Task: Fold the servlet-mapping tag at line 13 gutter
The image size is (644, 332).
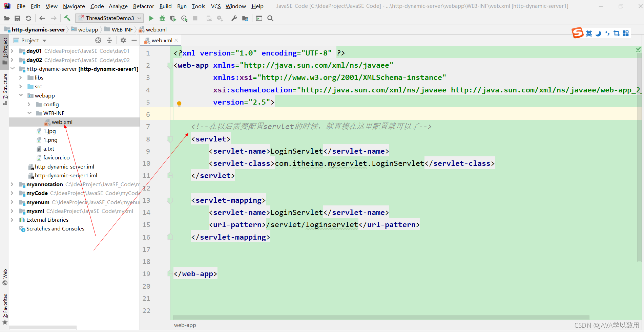Action: pyautogui.click(x=170, y=200)
